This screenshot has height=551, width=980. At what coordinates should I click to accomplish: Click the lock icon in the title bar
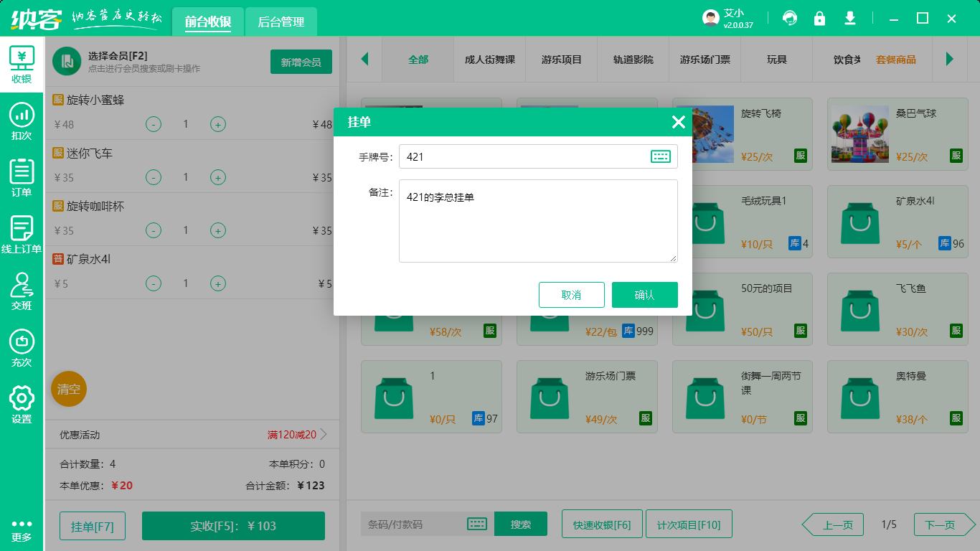819,18
